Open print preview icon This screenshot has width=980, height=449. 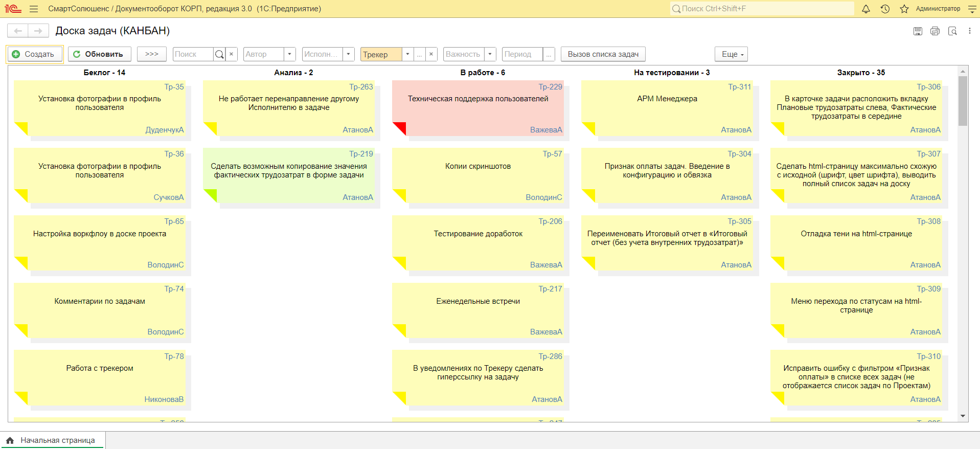[952, 31]
